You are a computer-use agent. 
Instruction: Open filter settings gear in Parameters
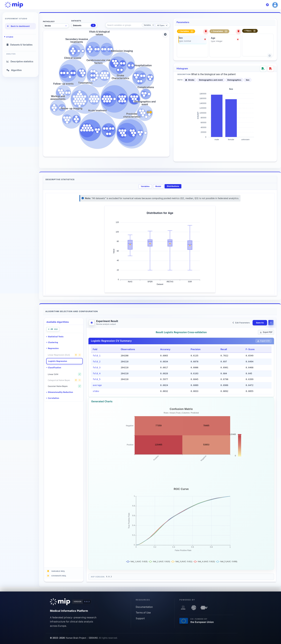[x=270, y=56]
